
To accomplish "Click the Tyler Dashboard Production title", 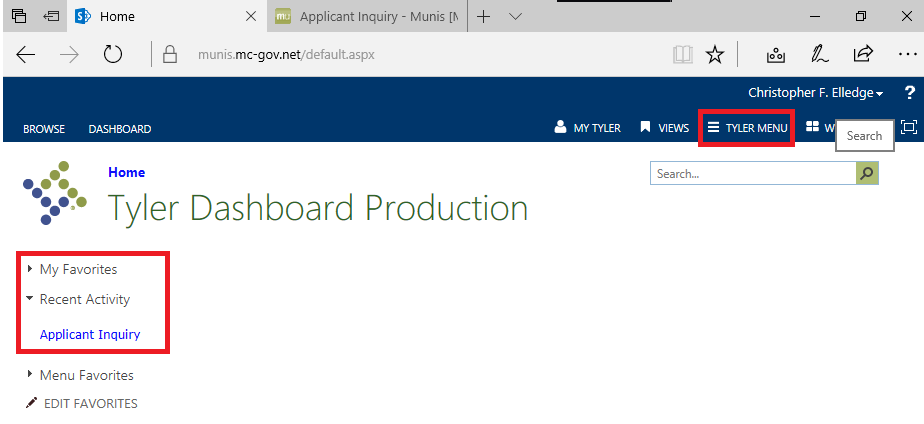I will [x=318, y=208].
